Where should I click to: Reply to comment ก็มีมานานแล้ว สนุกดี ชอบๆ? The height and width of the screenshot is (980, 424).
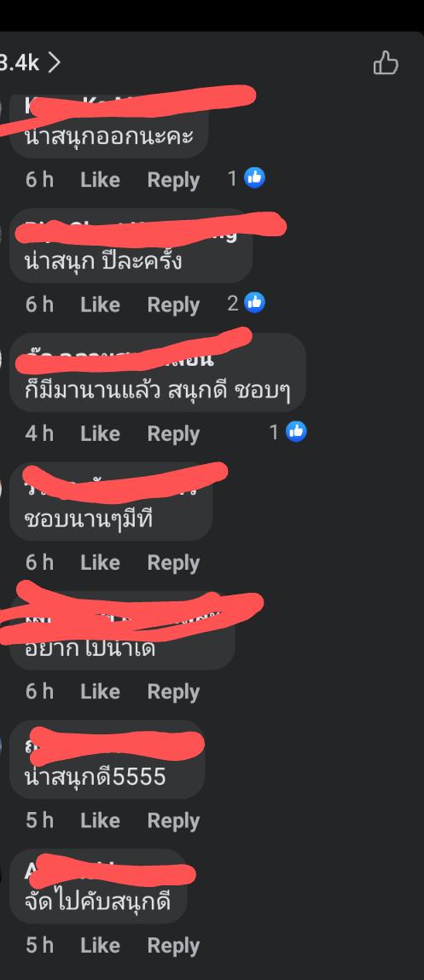click(173, 434)
